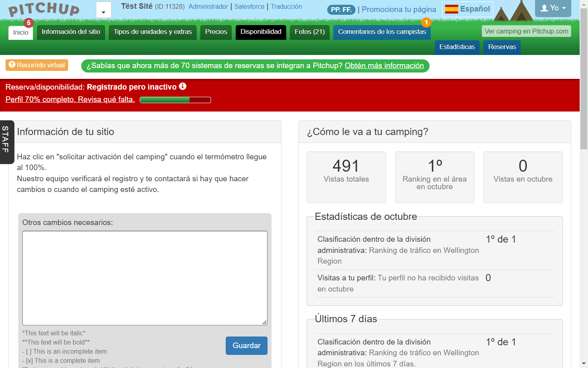Start the Recorrido virtual tour
The image size is (588, 368).
37,65
